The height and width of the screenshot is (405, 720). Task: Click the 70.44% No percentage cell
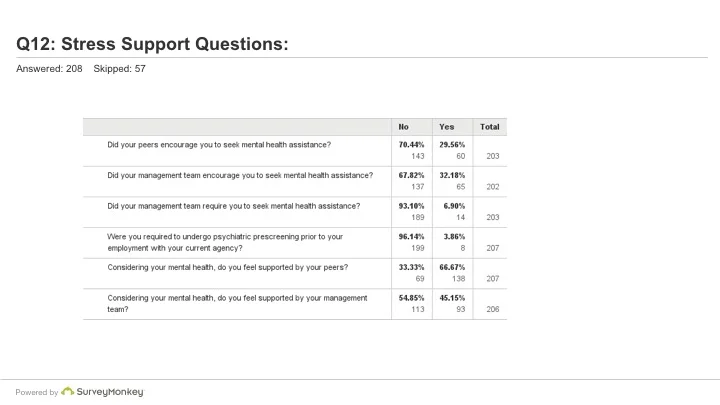point(411,145)
